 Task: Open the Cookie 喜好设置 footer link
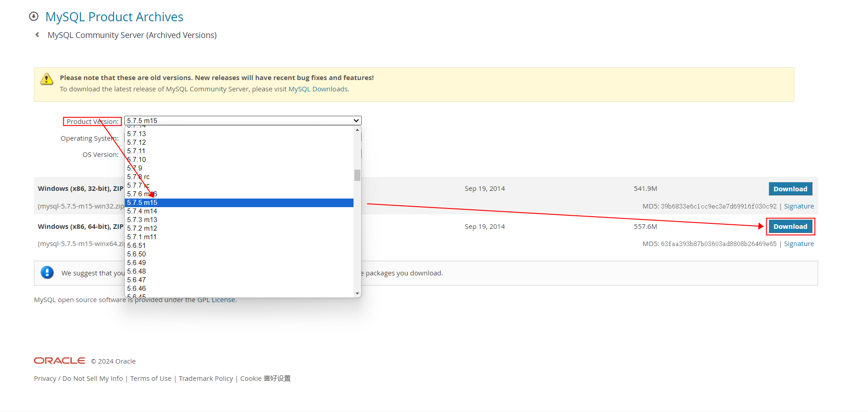click(265, 379)
